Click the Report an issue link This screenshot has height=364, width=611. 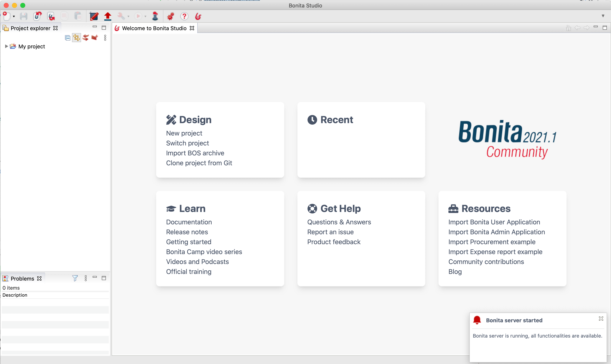pos(330,232)
